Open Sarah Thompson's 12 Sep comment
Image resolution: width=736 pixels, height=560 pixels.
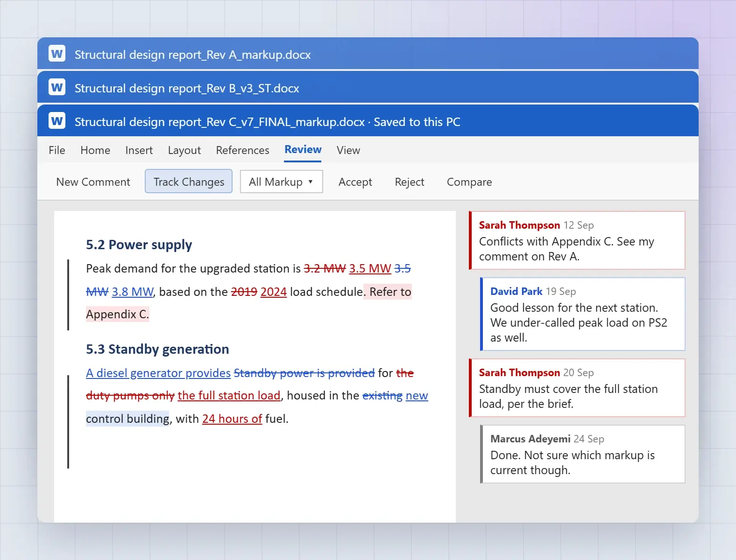[577, 240]
